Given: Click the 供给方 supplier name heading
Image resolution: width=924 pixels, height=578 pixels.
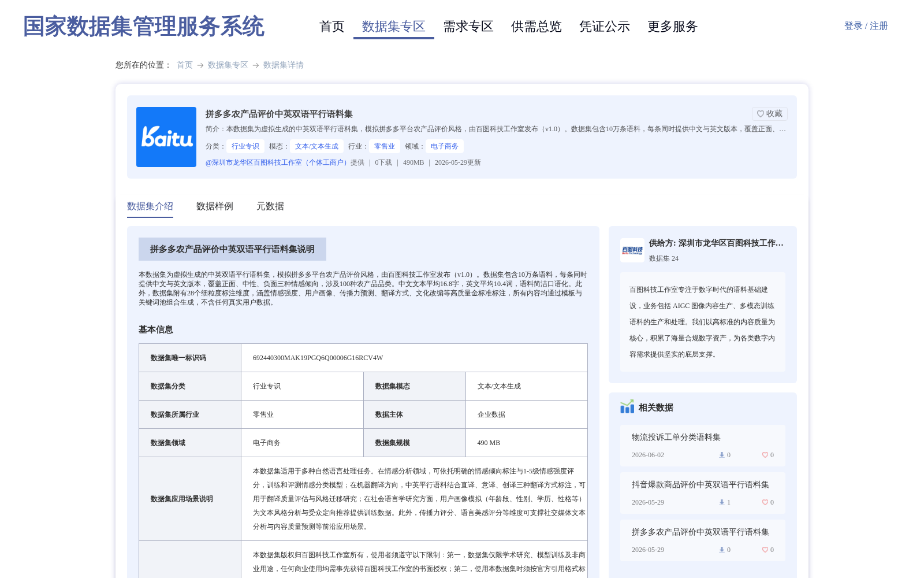Looking at the screenshot, I should coord(716,243).
